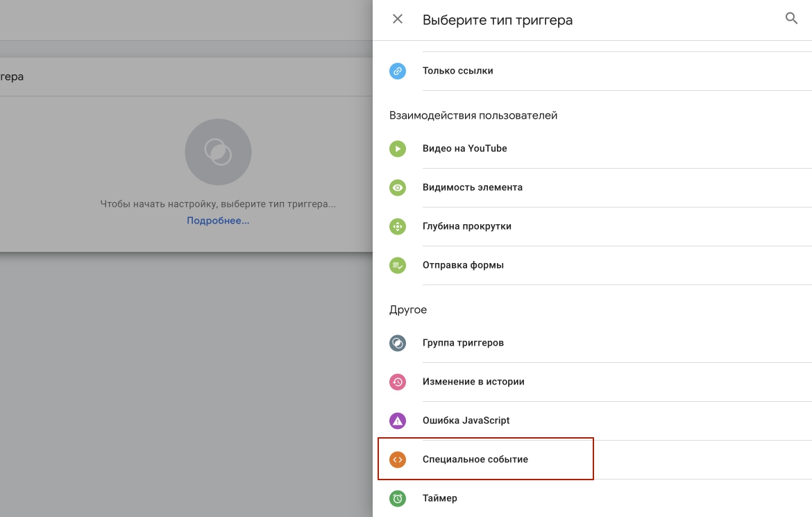Close the trigger type selection panel
This screenshot has height=517, width=812.
[x=398, y=19]
